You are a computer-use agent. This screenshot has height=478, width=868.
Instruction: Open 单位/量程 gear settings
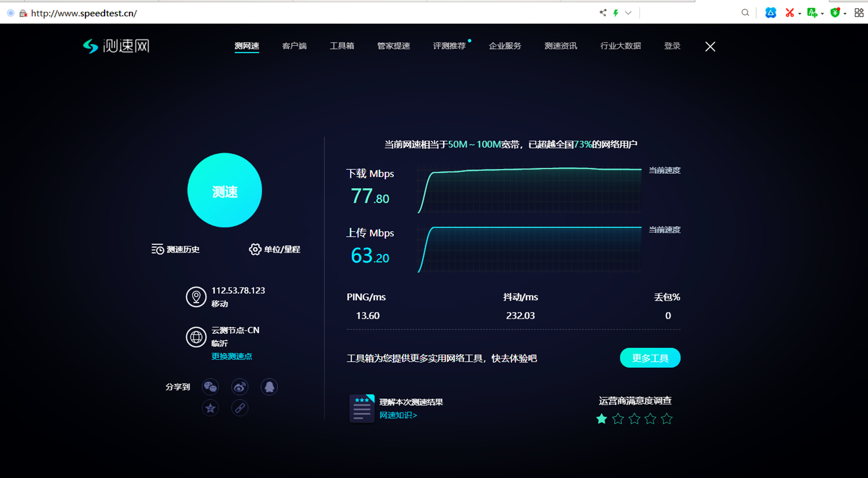click(274, 249)
